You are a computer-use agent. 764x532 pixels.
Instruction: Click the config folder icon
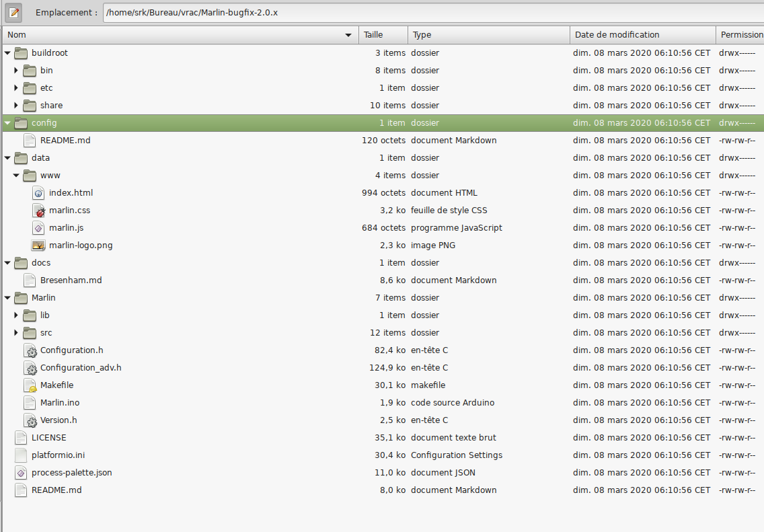coord(21,123)
